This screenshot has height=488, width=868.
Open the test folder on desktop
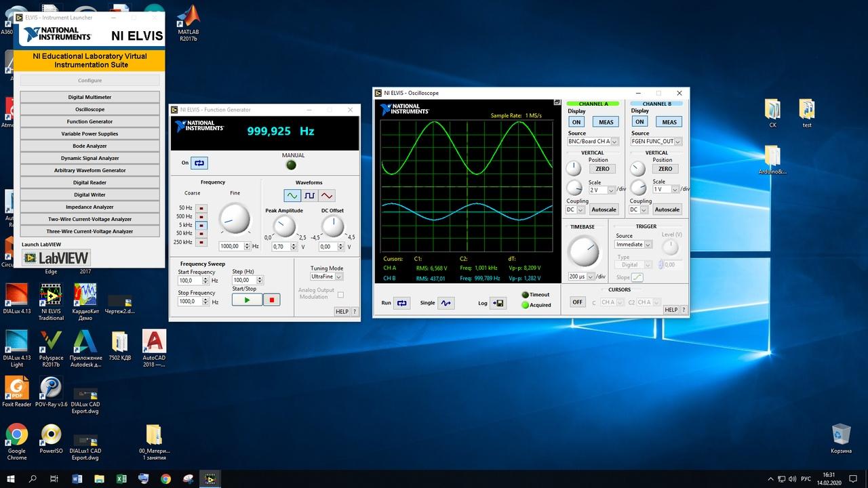pyautogui.click(x=806, y=113)
